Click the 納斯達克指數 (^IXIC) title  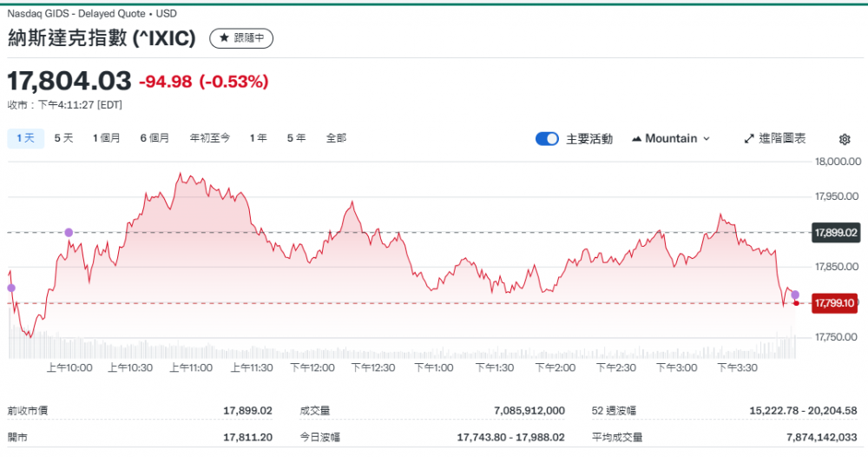(102, 38)
